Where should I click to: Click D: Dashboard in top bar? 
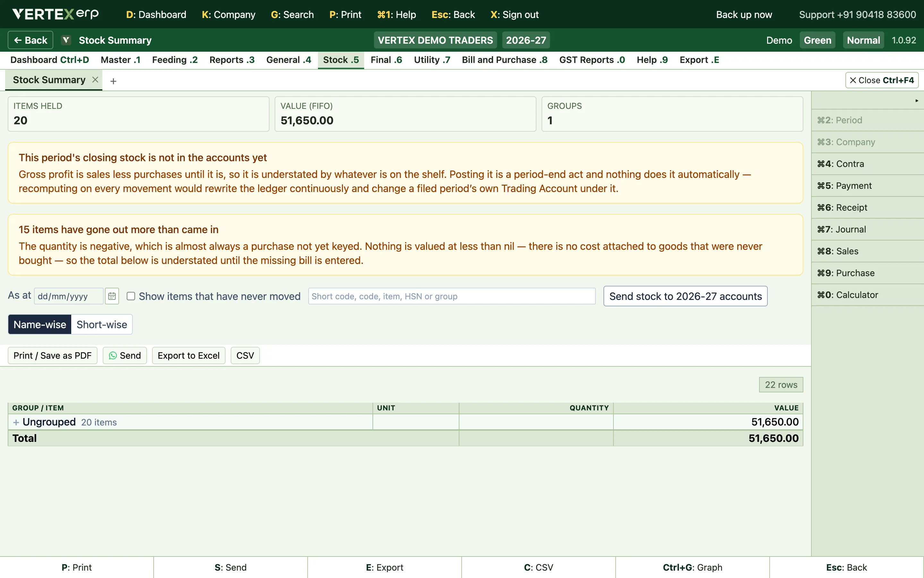156,14
